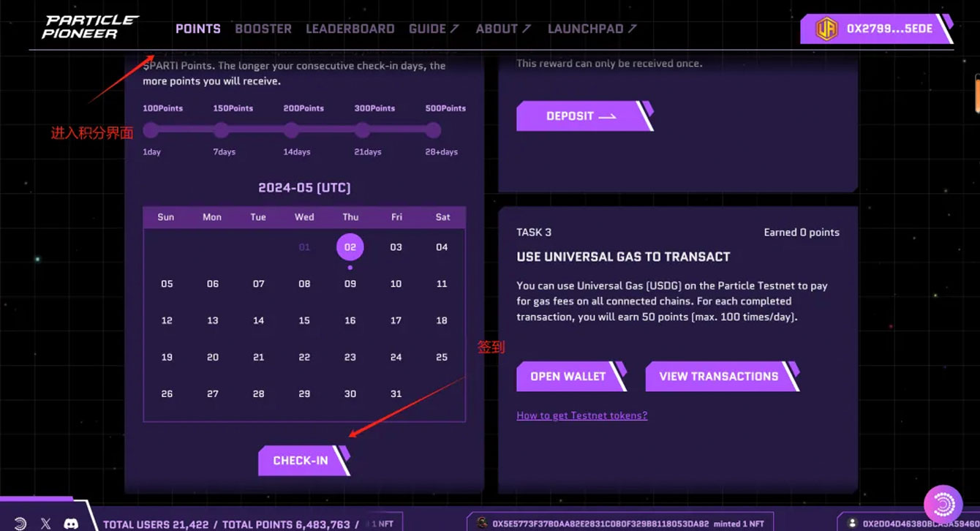
Task: Click the 0X2799...5EDE wallet button
Action: (877, 29)
